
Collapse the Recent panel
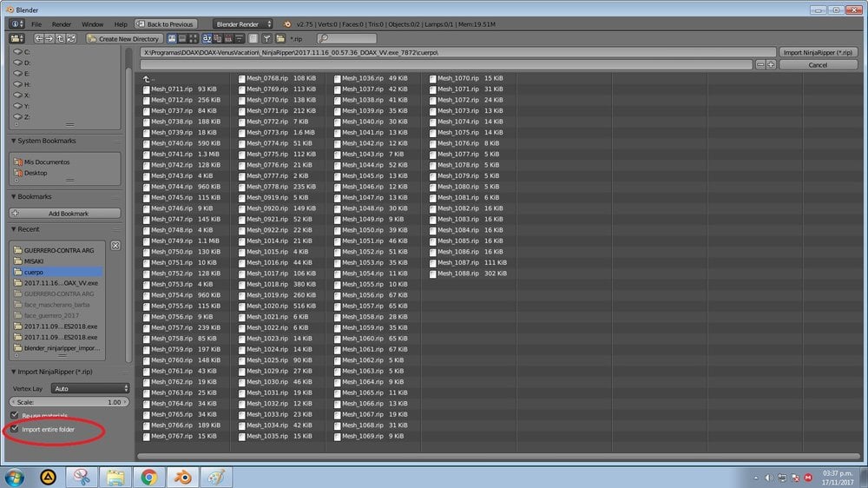coord(13,229)
